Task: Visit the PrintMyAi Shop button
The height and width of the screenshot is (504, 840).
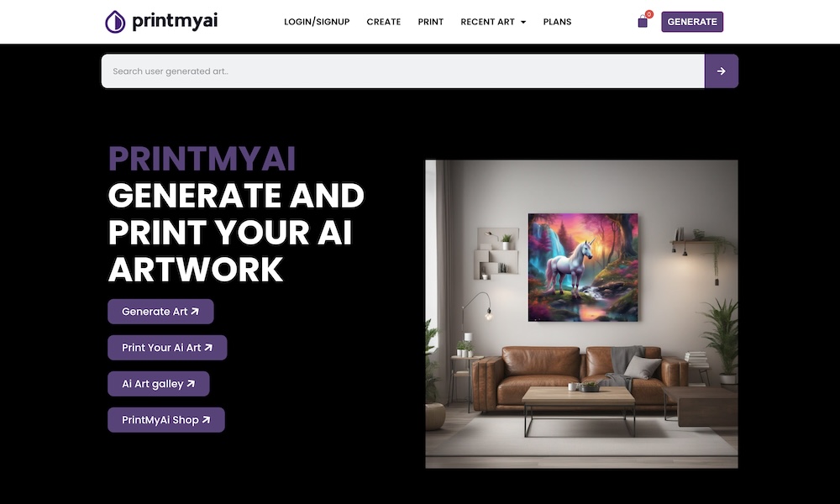Action: coord(166,420)
